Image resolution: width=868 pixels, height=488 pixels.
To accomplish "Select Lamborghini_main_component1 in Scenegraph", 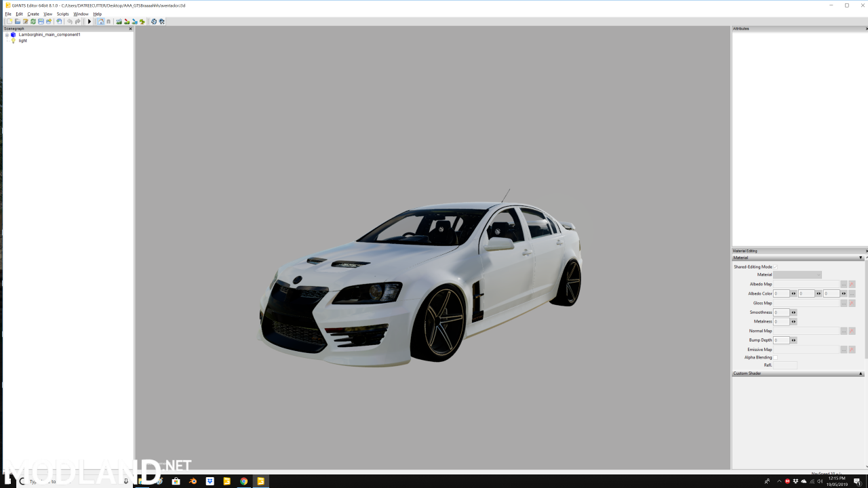I will click(x=50, y=35).
